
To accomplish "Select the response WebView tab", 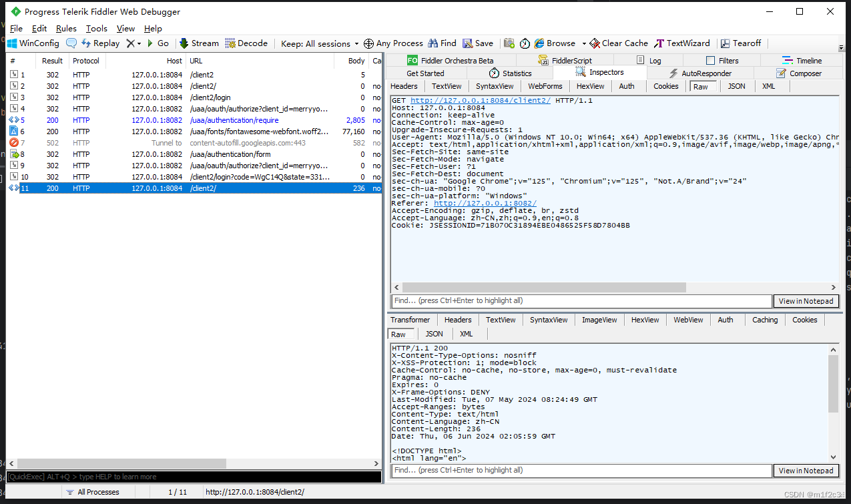I will 688,320.
